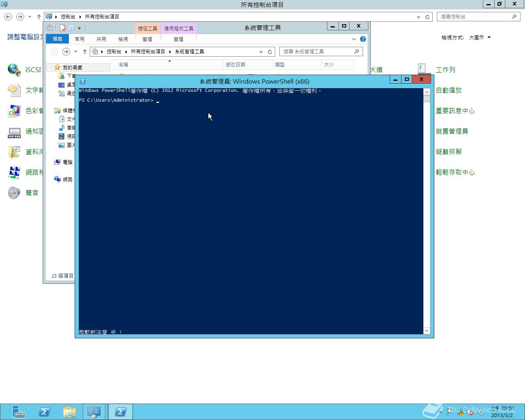Refresh the Control Panel address bar
The width and height of the screenshot is (525, 420).
[427, 17]
